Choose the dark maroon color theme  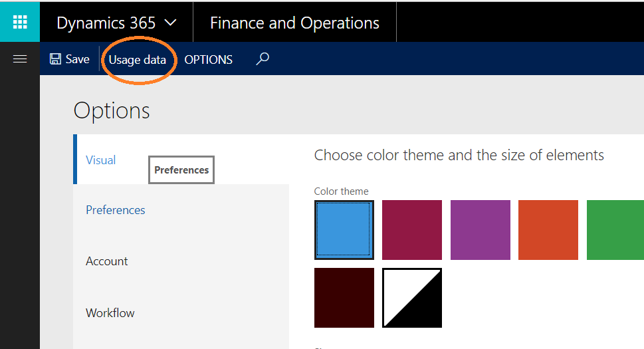(x=344, y=298)
